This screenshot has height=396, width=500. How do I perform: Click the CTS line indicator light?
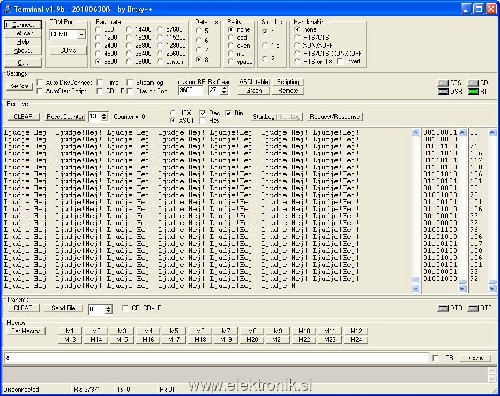443,83
